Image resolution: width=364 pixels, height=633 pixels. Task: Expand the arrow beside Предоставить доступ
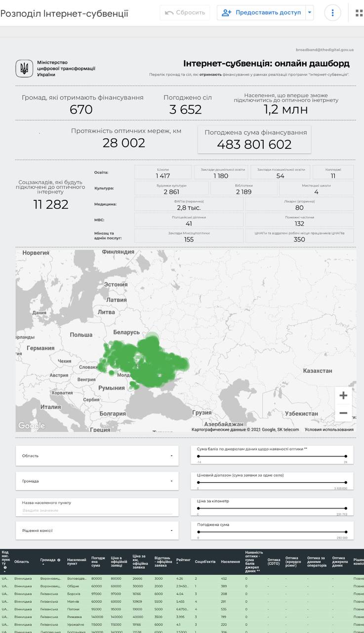coord(310,13)
